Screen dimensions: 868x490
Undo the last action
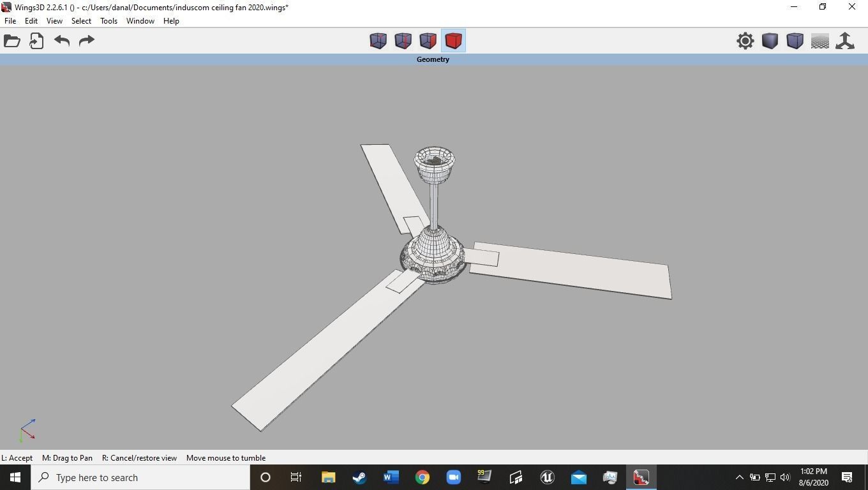click(62, 41)
